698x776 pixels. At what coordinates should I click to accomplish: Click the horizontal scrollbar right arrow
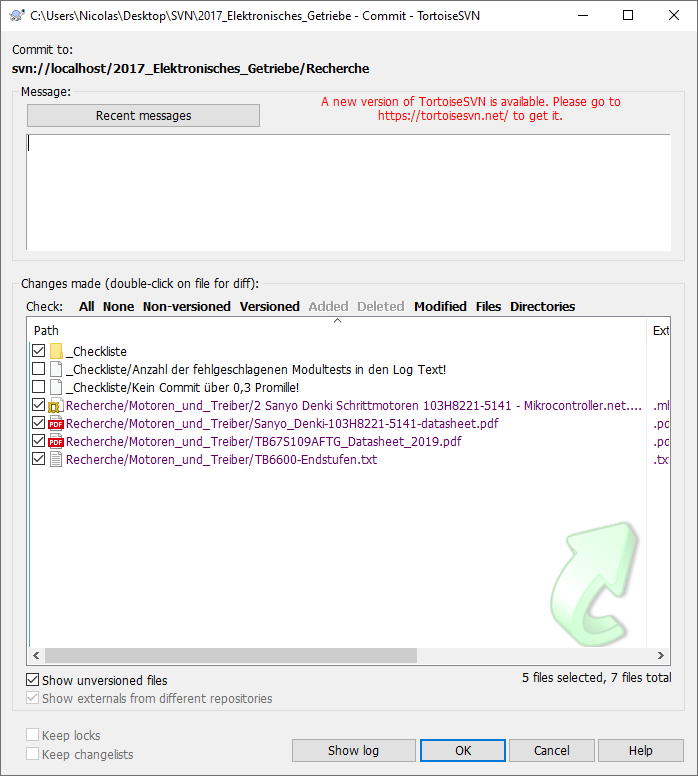(661, 655)
